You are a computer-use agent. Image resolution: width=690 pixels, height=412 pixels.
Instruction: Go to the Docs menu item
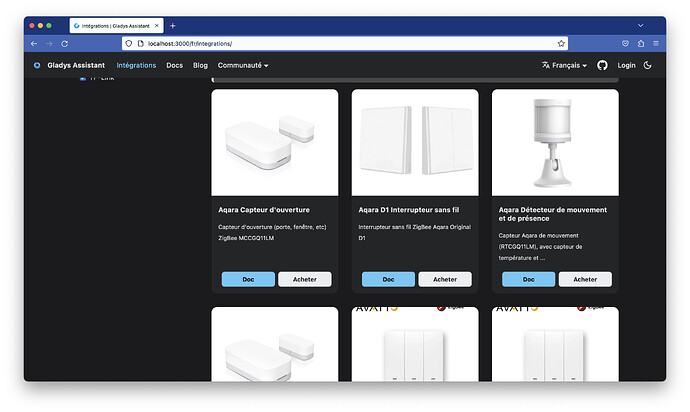(x=174, y=65)
